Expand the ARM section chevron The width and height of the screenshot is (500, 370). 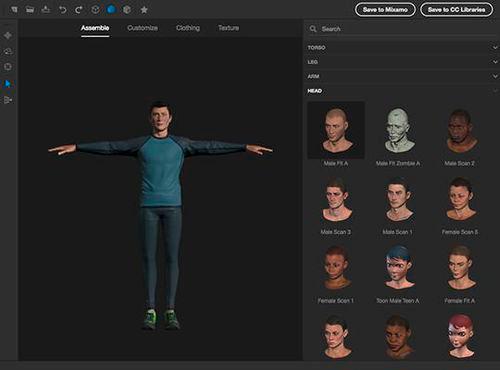click(495, 76)
